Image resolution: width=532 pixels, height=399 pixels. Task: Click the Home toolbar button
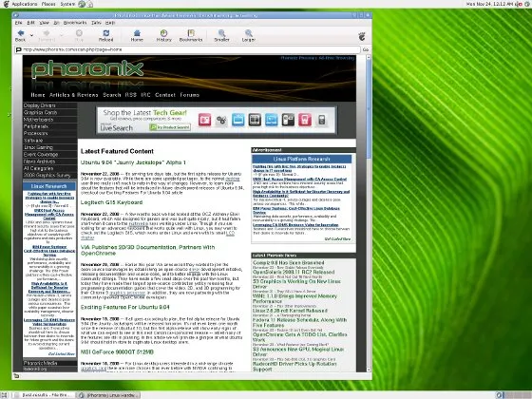(x=137, y=35)
